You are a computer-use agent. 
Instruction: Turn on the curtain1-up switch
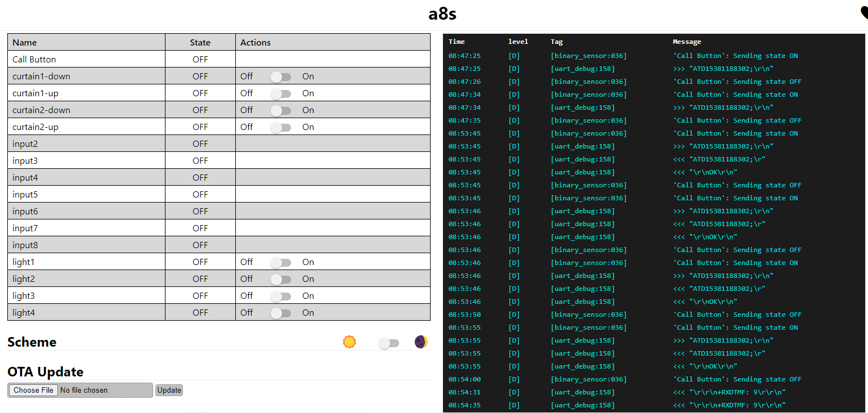pos(280,94)
